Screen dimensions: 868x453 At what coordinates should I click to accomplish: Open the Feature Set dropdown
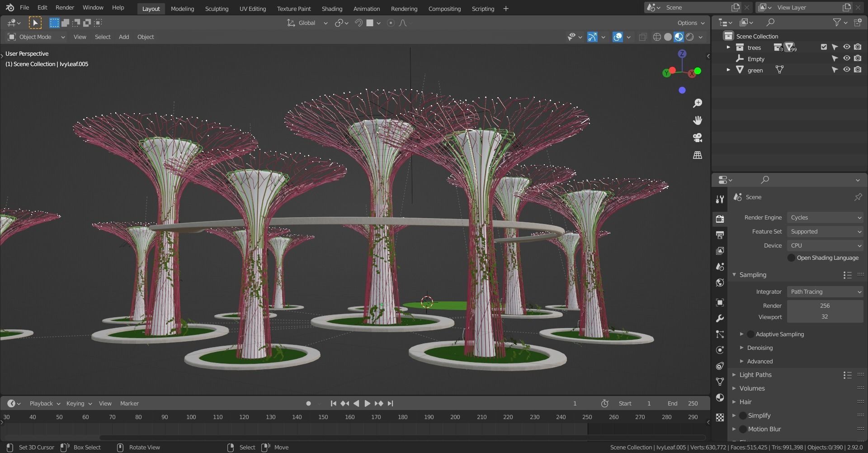pos(826,232)
